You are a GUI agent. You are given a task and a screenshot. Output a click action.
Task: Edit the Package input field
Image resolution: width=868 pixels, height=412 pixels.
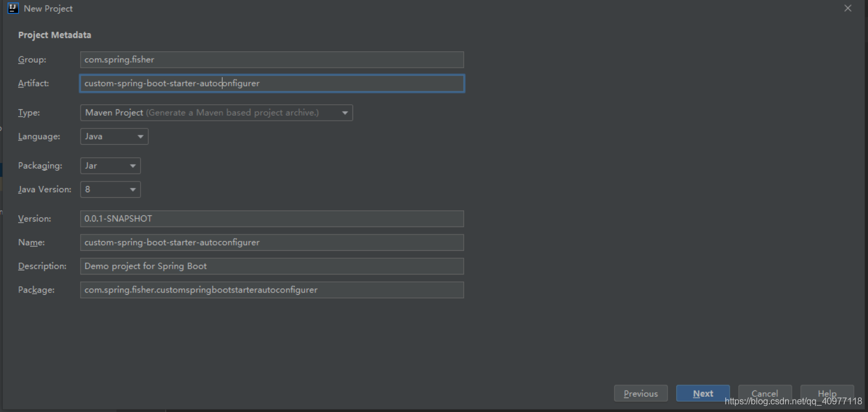coord(272,290)
